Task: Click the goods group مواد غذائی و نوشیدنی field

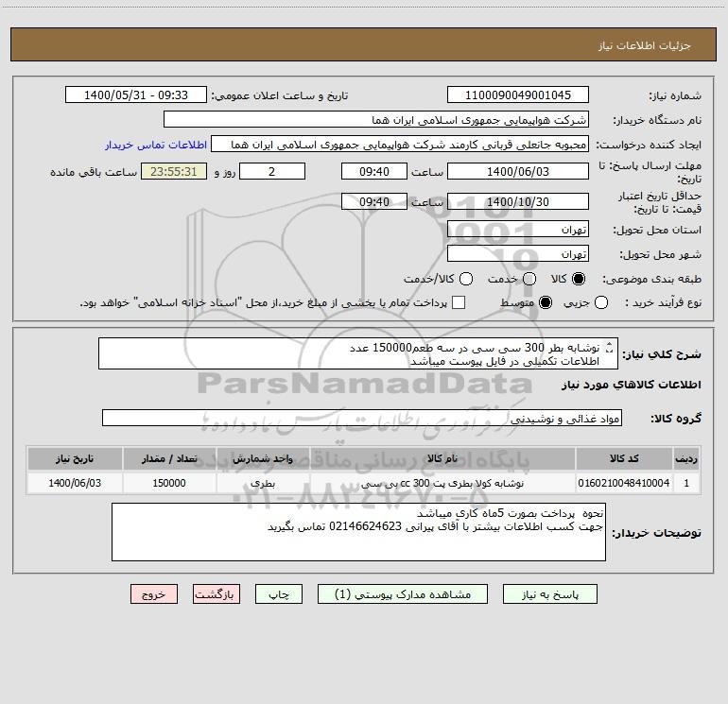Action: (362, 418)
